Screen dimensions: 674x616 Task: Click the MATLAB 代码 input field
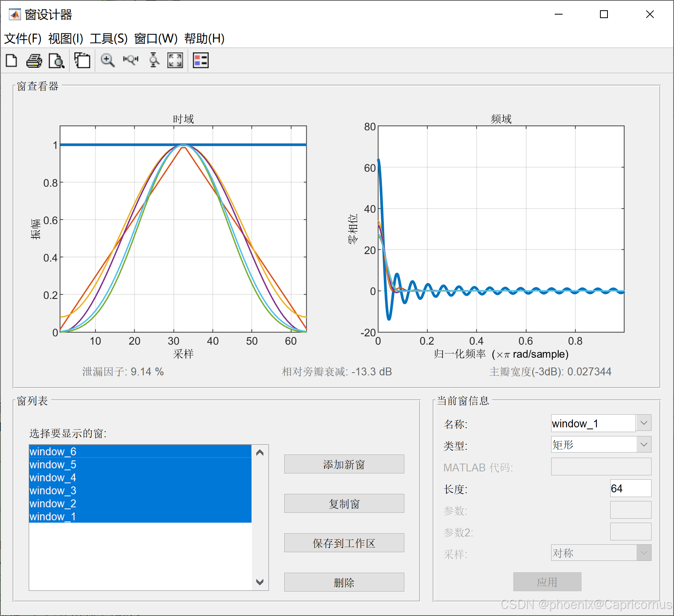pyautogui.click(x=601, y=467)
